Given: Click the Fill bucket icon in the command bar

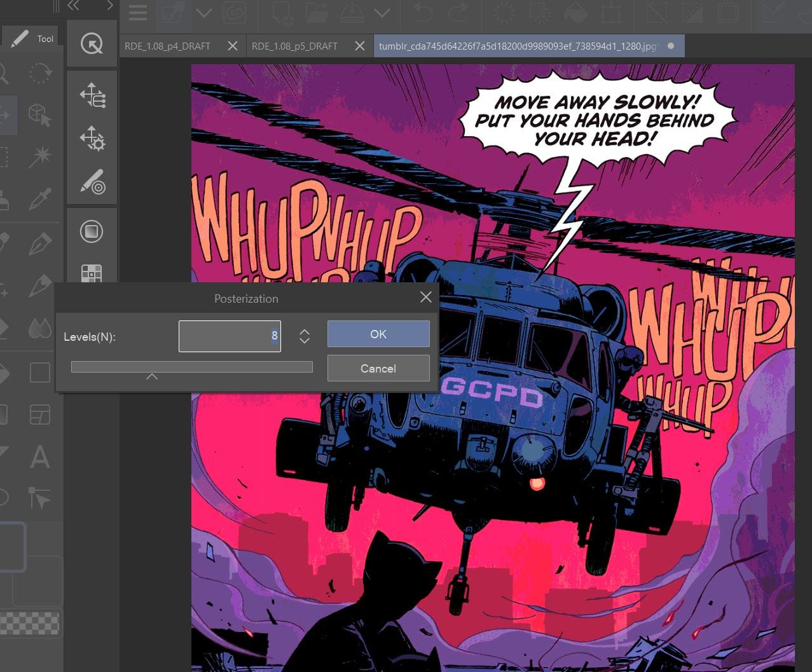Looking at the screenshot, I should (x=576, y=13).
